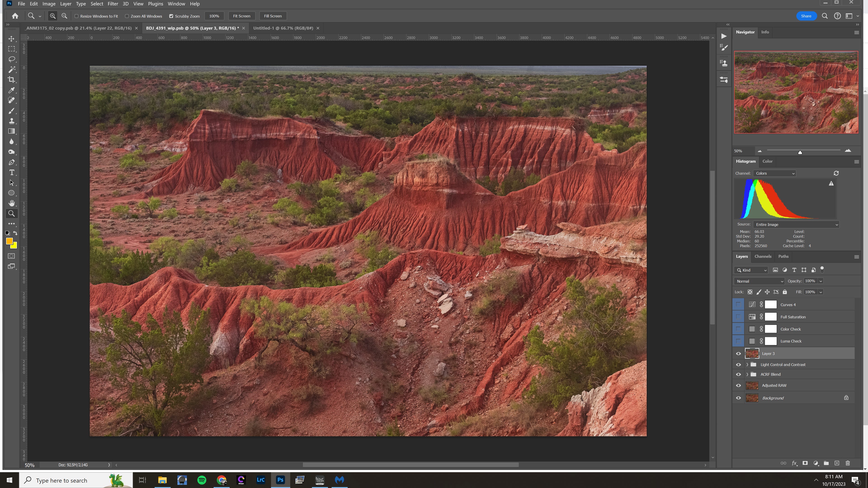Switch to the Channels tab
Viewport: 868px width, 488px height.
[x=762, y=256]
